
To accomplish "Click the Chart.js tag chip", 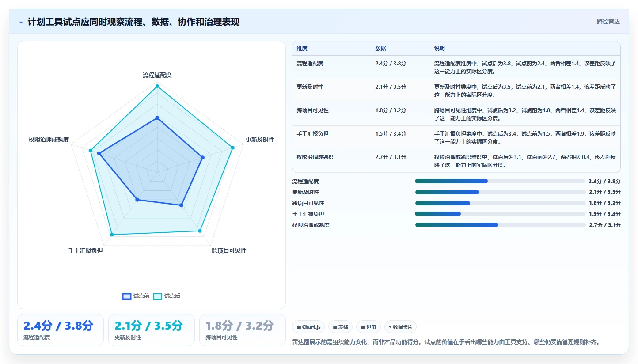I will (308, 327).
